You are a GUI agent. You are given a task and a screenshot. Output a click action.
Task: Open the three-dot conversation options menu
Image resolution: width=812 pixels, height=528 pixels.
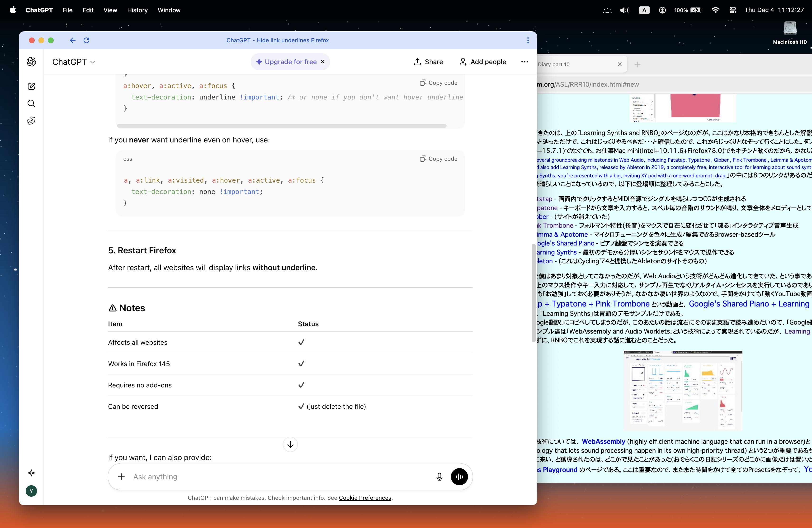coord(524,62)
